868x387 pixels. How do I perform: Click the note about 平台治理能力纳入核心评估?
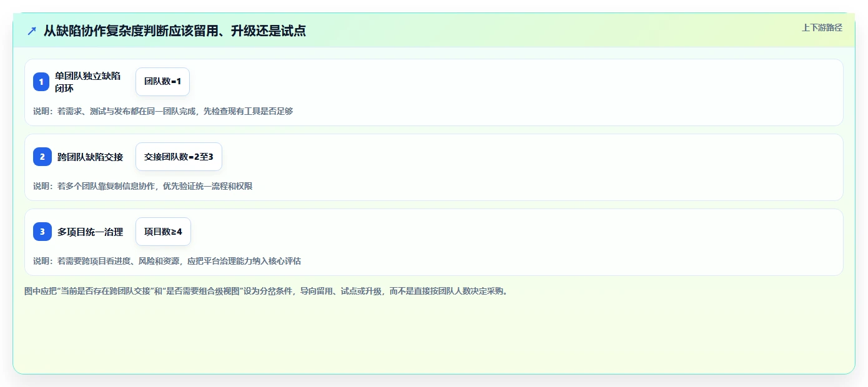tap(167, 261)
